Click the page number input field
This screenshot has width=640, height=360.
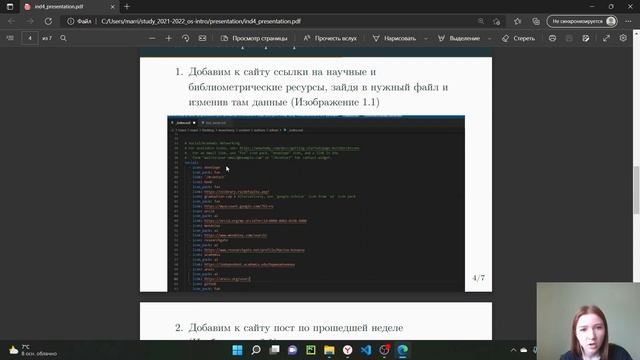pyautogui.click(x=30, y=38)
